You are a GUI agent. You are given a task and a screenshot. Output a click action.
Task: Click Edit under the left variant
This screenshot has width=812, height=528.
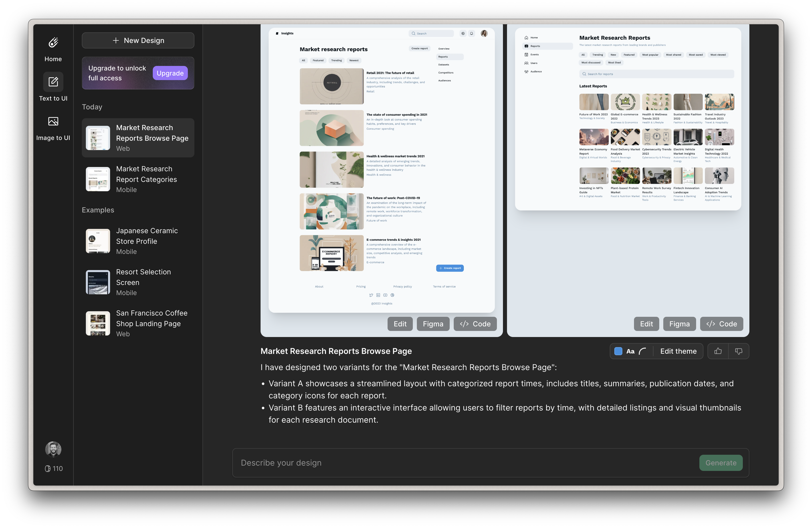pos(400,324)
